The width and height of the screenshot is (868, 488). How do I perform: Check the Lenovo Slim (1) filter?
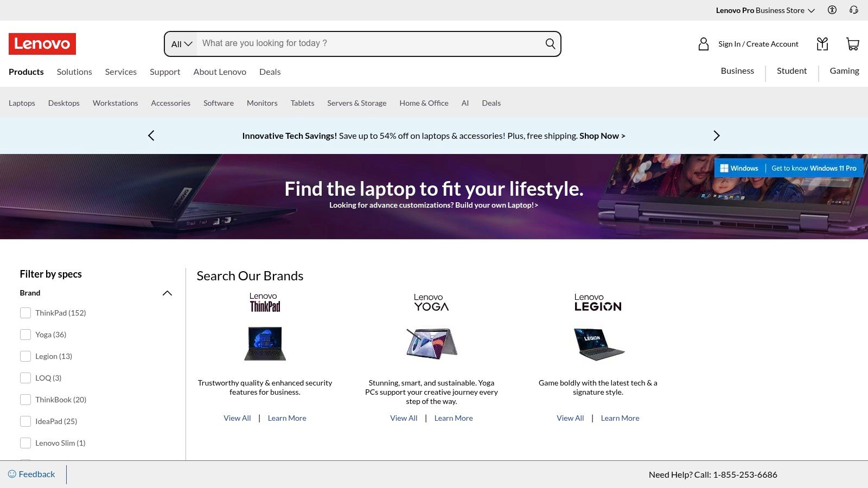25,443
